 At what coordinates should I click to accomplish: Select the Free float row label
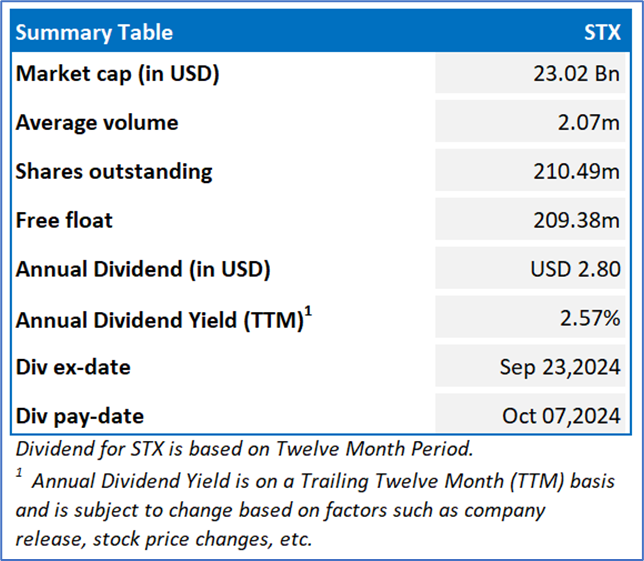(64, 220)
